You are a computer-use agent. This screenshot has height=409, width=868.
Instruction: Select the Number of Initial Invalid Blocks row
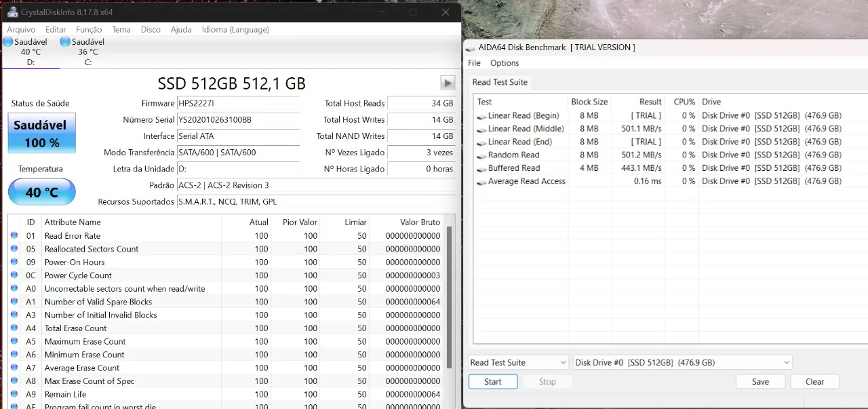(226, 315)
